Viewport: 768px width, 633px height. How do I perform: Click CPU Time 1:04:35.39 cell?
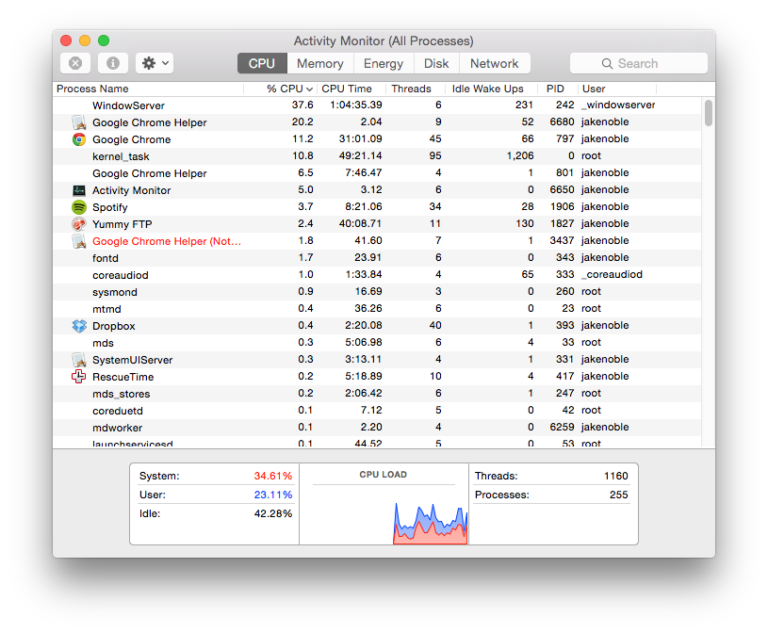(356, 105)
